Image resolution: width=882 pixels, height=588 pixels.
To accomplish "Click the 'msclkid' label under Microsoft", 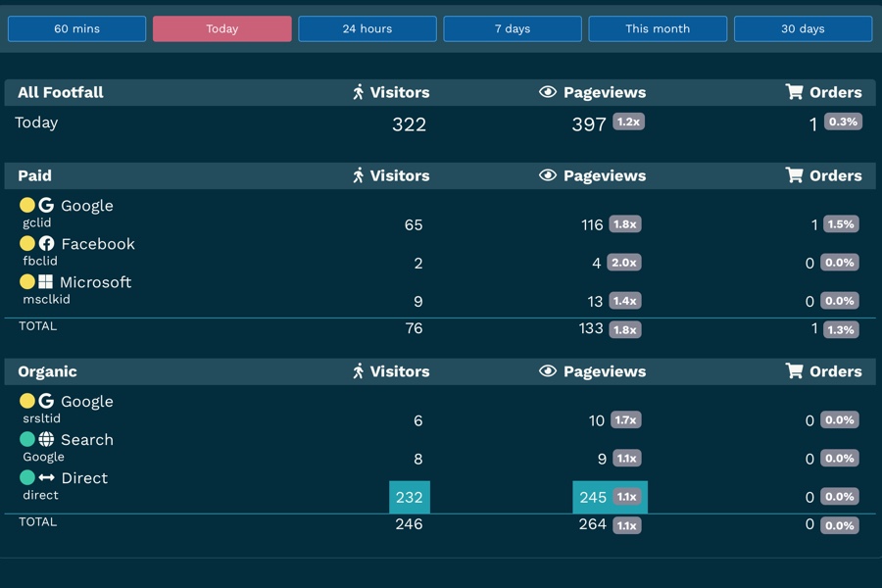I will click(x=46, y=299).
